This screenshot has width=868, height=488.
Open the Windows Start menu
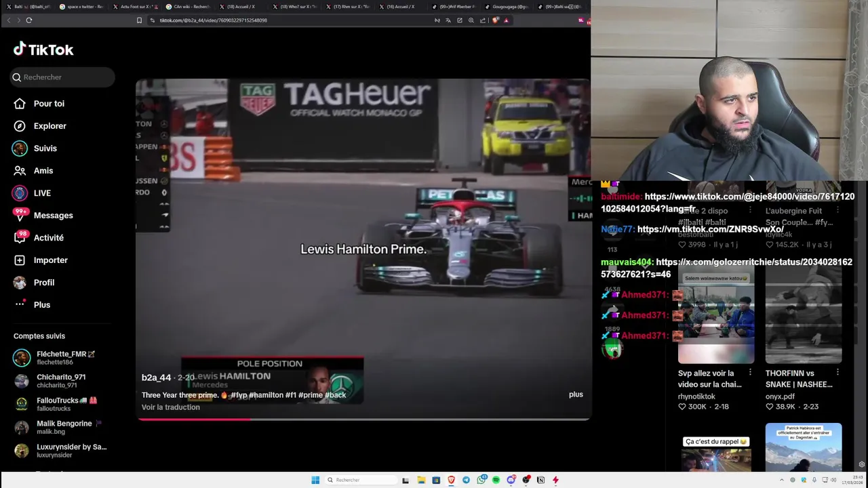coord(315,480)
